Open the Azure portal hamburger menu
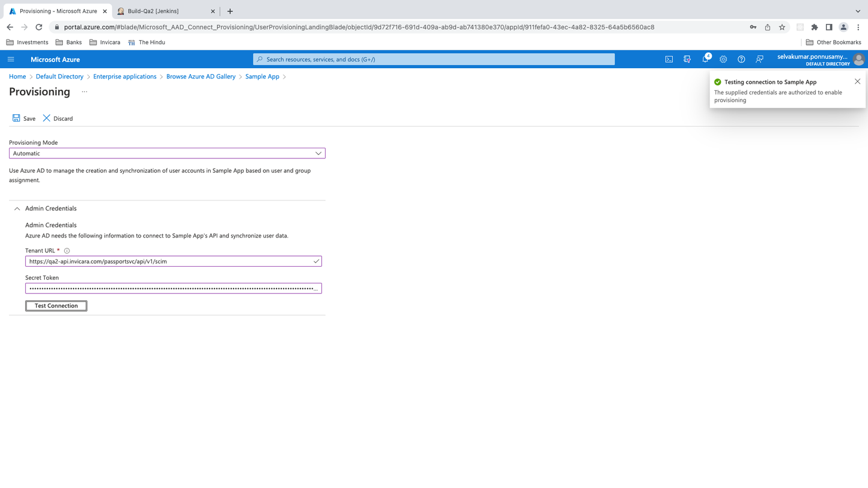This screenshot has width=868, height=488. point(11,59)
